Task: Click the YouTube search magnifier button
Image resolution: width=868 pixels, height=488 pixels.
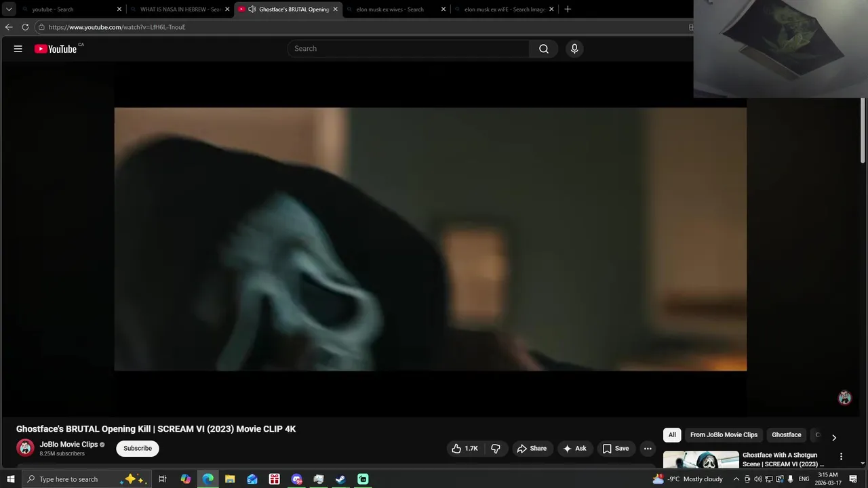Action: pos(544,49)
